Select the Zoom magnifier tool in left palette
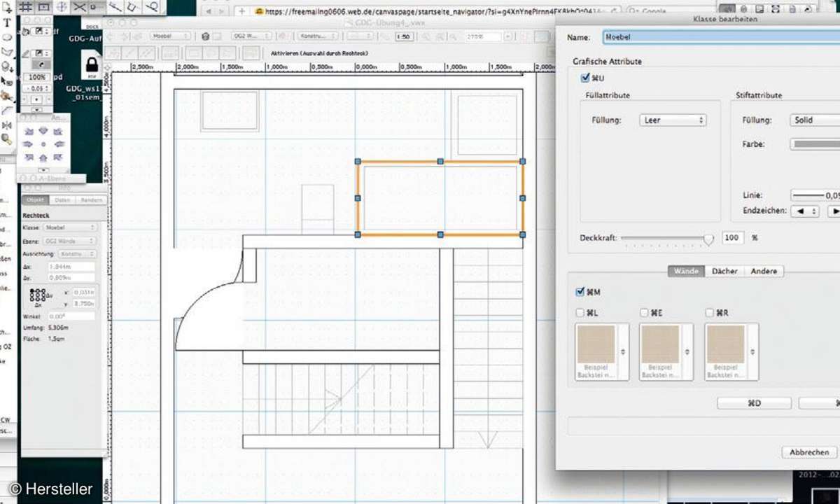840x504 pixels. (7, 139)
